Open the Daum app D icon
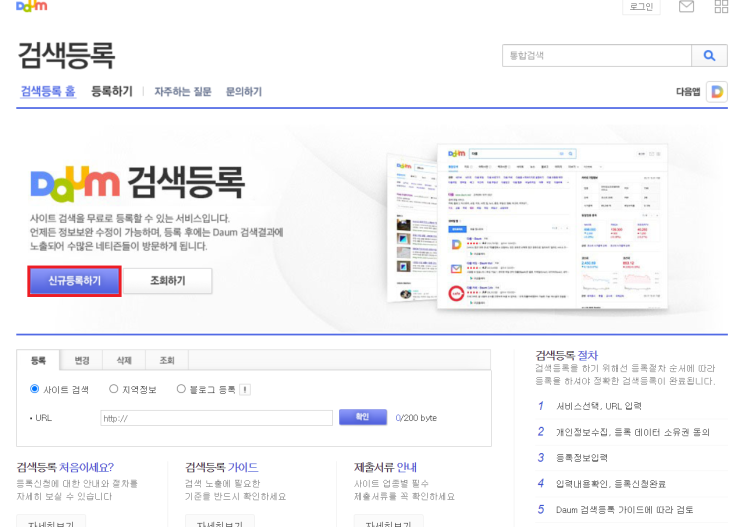This screenshot has height=527, width=743. (717, 91)
